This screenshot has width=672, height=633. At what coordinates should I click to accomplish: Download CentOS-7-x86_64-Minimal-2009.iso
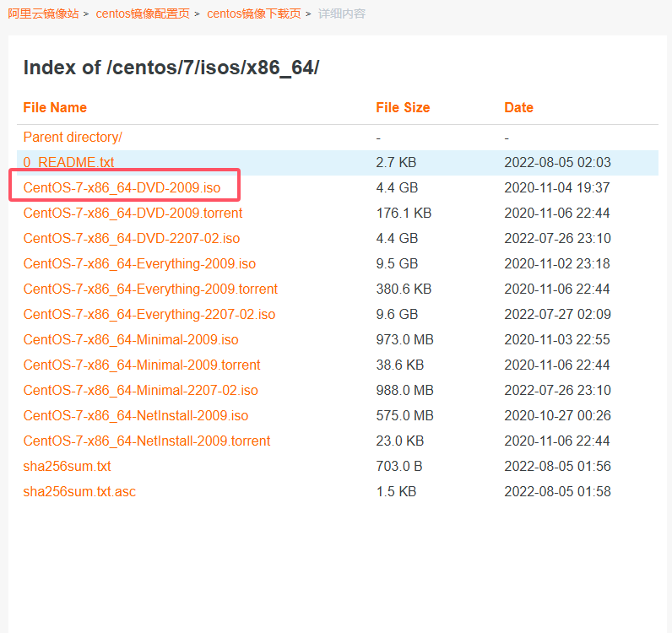pyautogui.click(x=131, y=339)
